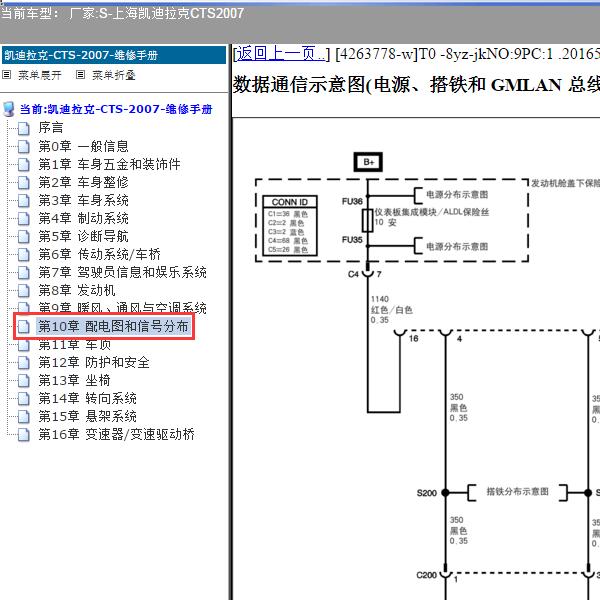Viewport: 600px width, 600px height.
Task: Click the page icon beside 第5章 诊断导航
Action: click(23, 236)
